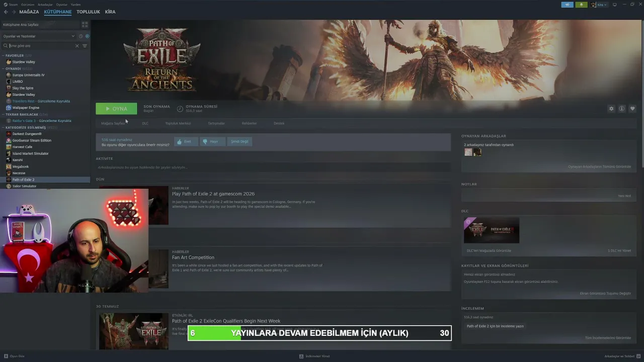Collapse the TEKRAR BAKILACAK category
The width and height of the screenshot is (644, 362).
3,114
